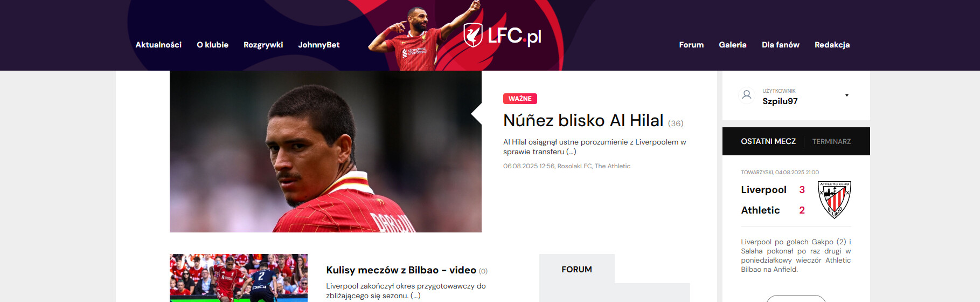Click the Darwin Núñez article photo

(325, 152)
